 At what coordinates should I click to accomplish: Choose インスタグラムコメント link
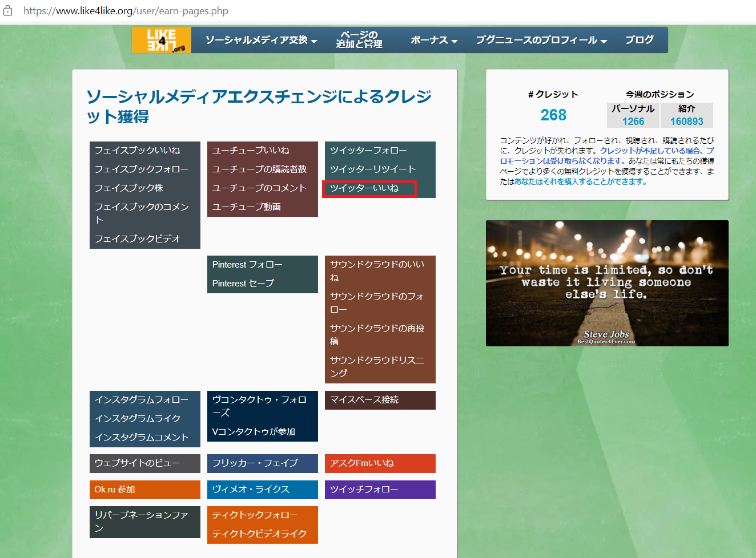point(142,437)
